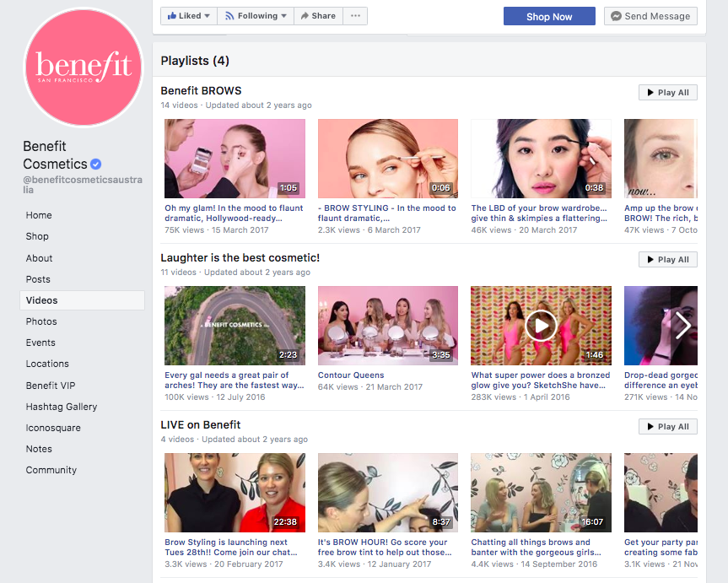This screenshot has height=583, width=728.
Task: Open Posts in the sidebar
Action: click(38, 279)
